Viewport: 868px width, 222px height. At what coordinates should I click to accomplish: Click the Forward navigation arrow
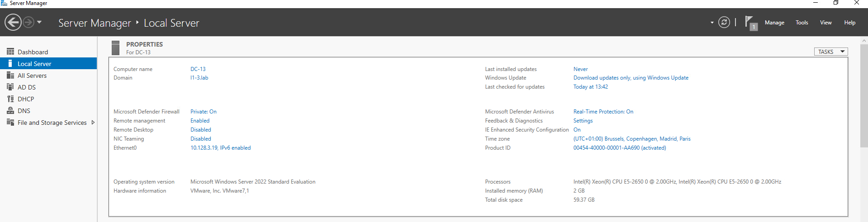(x=28, y=22)
